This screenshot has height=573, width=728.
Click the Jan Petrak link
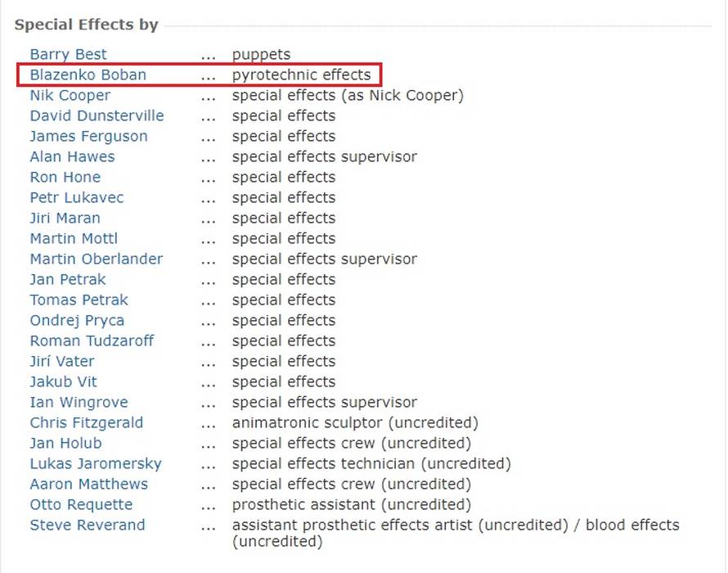(68, 280)
